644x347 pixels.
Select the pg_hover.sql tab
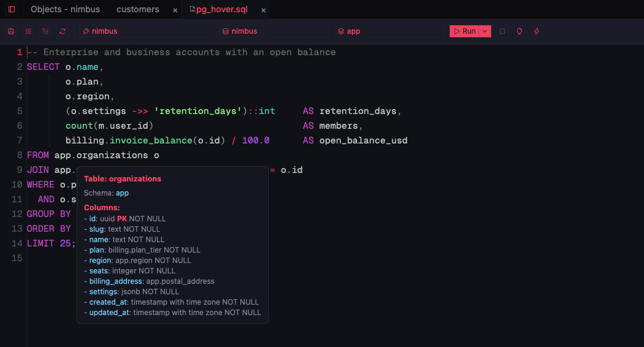click(222, 9)
